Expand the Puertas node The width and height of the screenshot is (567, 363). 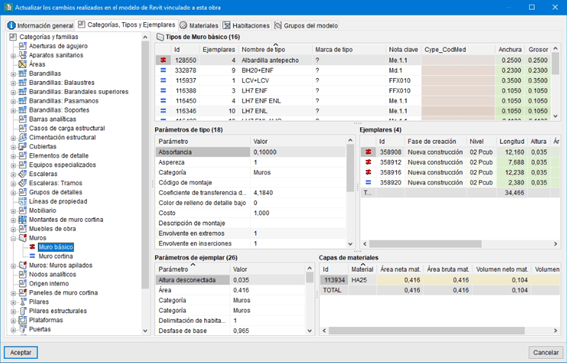13,329
